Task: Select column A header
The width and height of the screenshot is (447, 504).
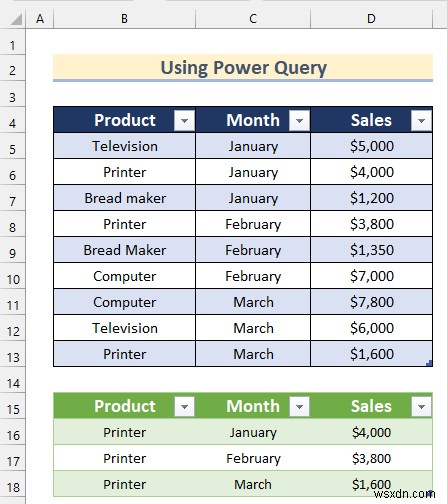Action: [x=40, y=19]
